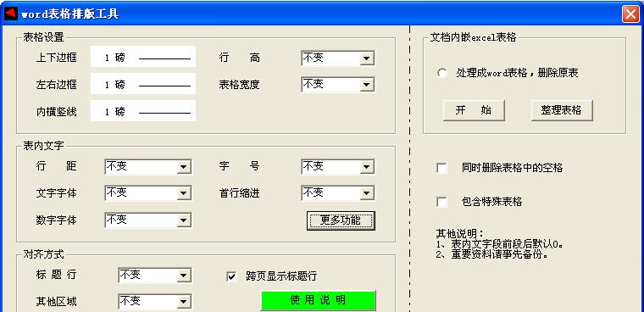The image size is (644, 312).
Task: Click the 内横竖线 label
Action: tap(56, 112)
